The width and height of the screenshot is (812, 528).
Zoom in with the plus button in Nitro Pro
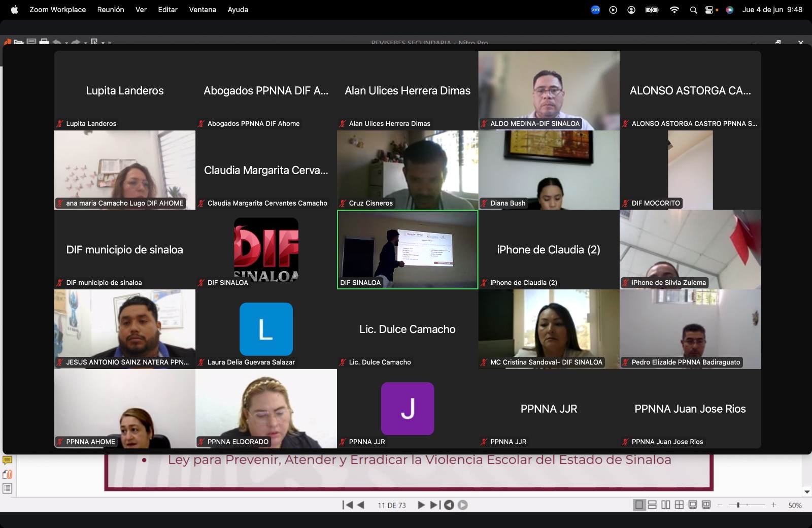coord(773,505)
